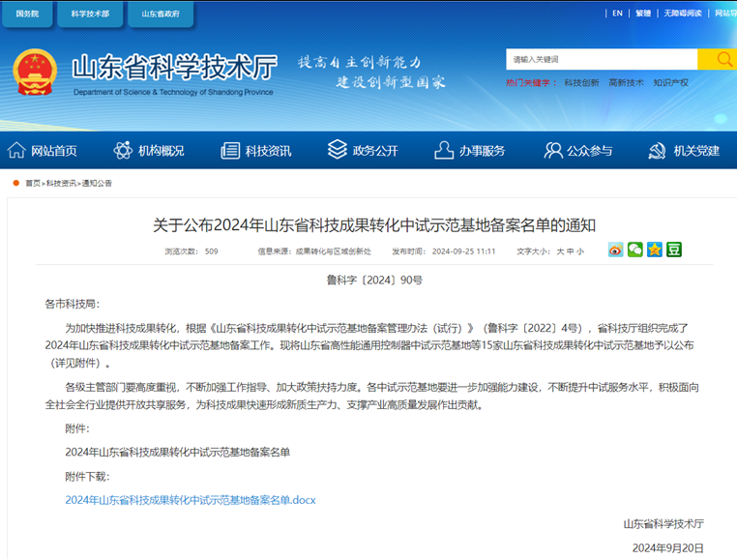Download the 备案名单.docx attachment
The width and height of the screenshot is (737, 560).
point(191,500)
